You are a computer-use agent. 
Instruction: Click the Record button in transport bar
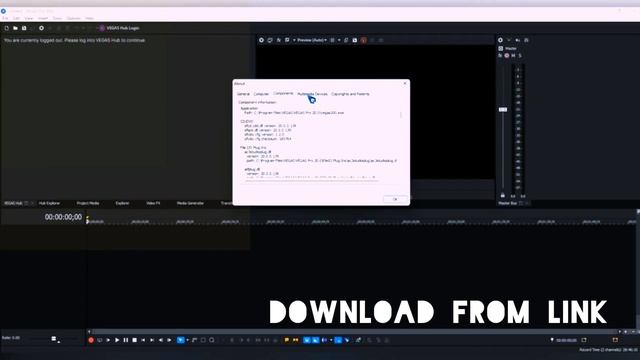91,340
